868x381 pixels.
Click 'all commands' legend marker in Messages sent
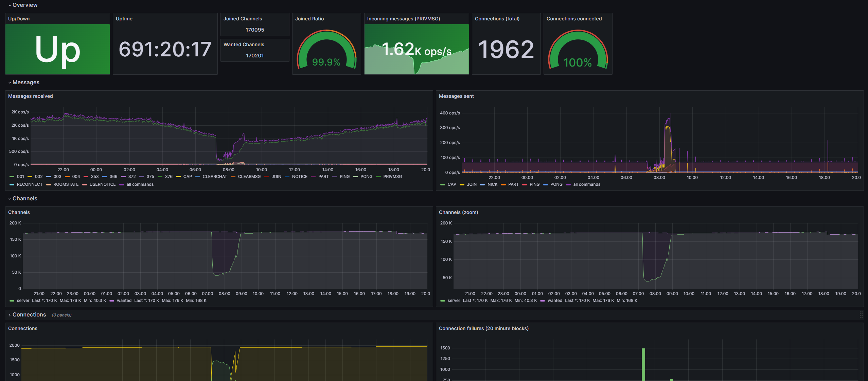pyautogui.click(x=568, y=185)
